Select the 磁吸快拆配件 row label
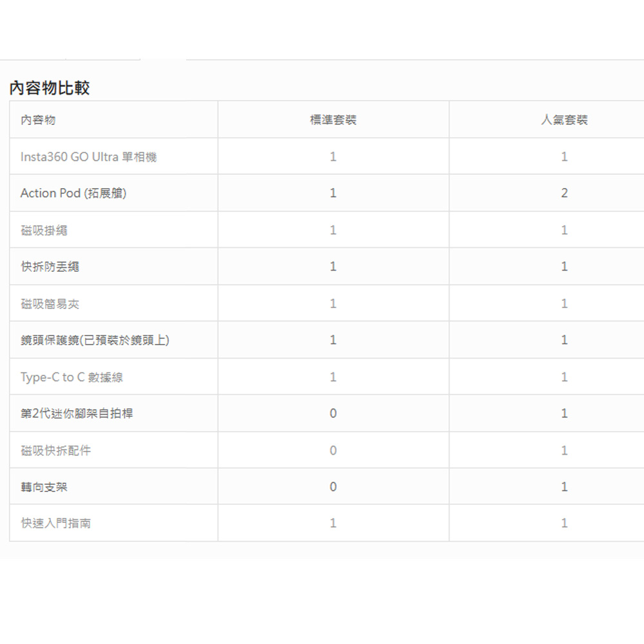Viewport: 644px width, 644px height. [56, 451]
